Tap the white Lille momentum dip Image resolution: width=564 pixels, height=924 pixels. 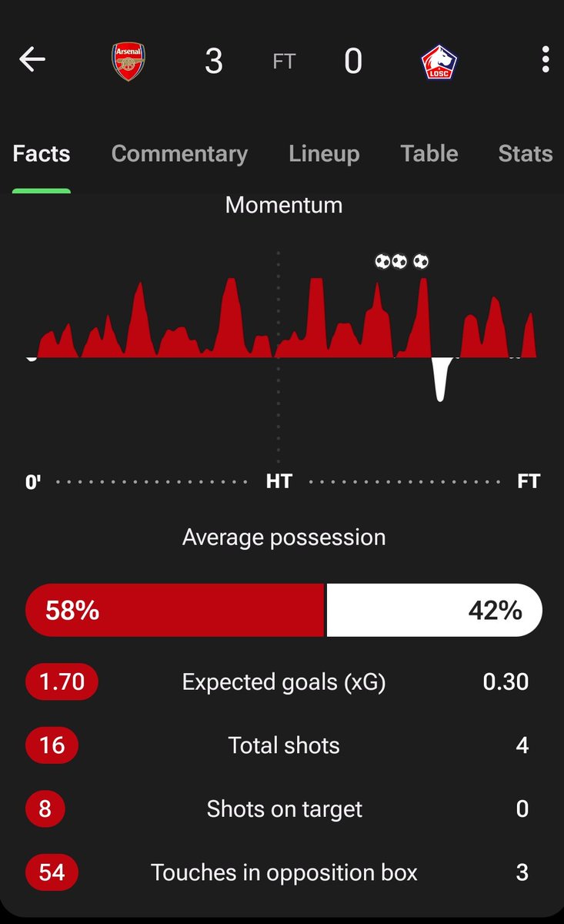point(440,379)
